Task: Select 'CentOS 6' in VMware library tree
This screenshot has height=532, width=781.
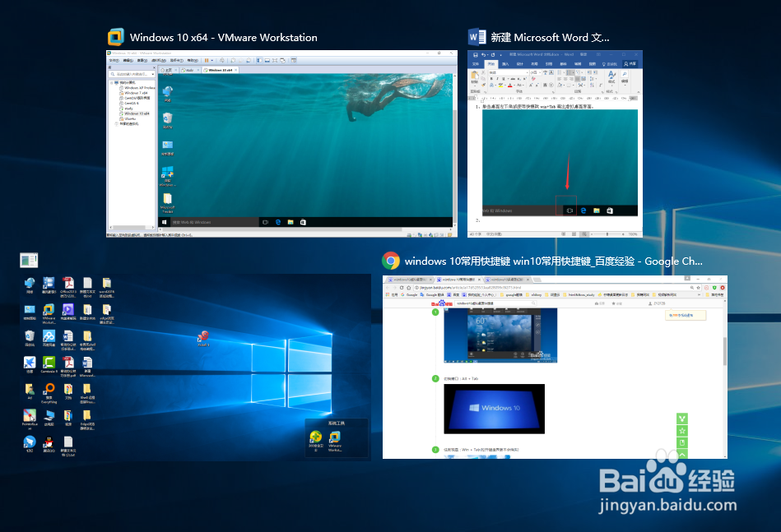Action: click(131, 103)
